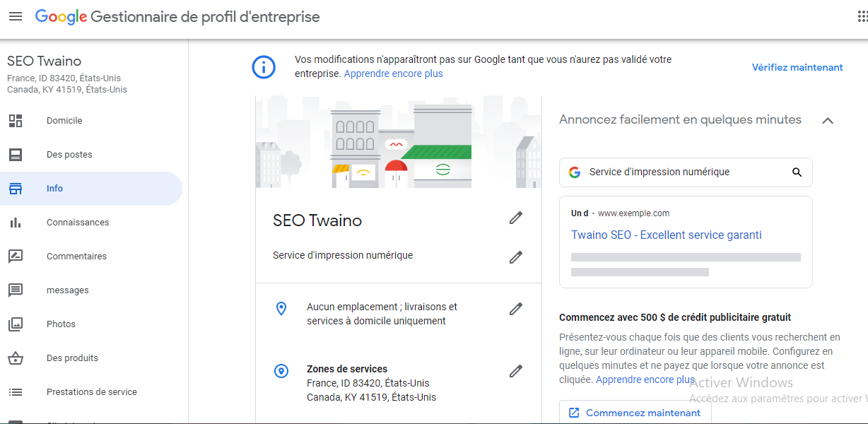Click the storefront illustration banner

[x=399, y=141]
